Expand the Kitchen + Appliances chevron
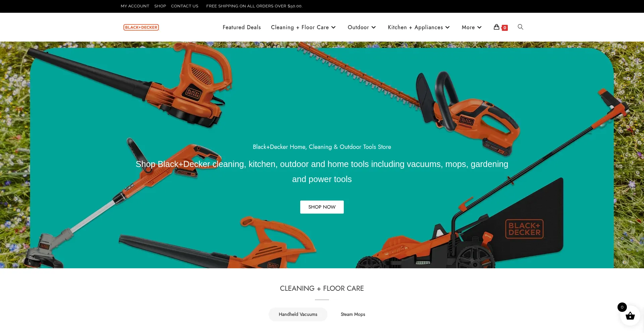 click(x=447, y=27)
